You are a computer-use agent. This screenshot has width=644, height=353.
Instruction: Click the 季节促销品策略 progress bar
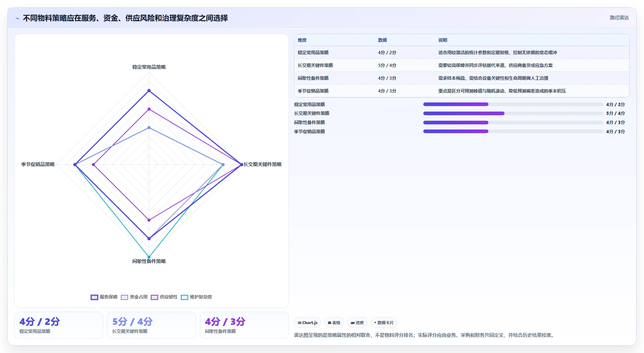[x=513, y=131]
